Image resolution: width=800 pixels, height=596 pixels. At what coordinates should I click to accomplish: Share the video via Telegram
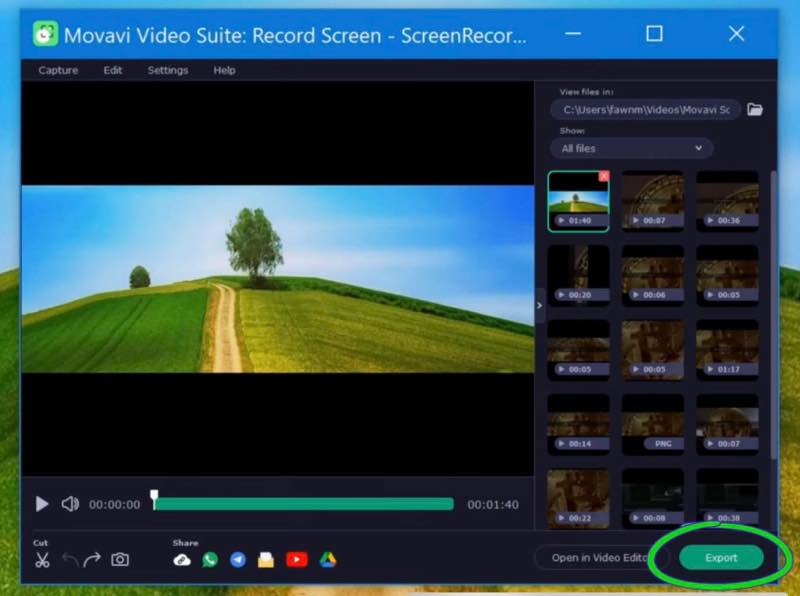click(x=238, y=560)
